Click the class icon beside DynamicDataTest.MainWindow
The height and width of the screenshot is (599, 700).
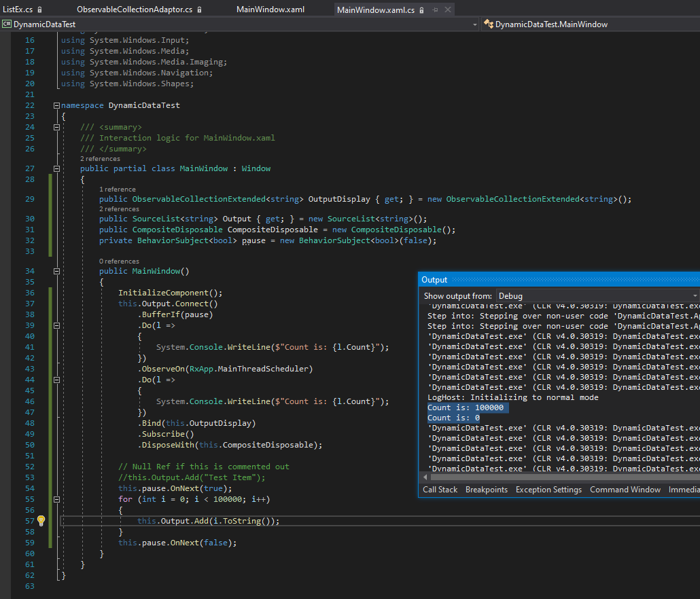pyautogui.click(x=489, y=24)
